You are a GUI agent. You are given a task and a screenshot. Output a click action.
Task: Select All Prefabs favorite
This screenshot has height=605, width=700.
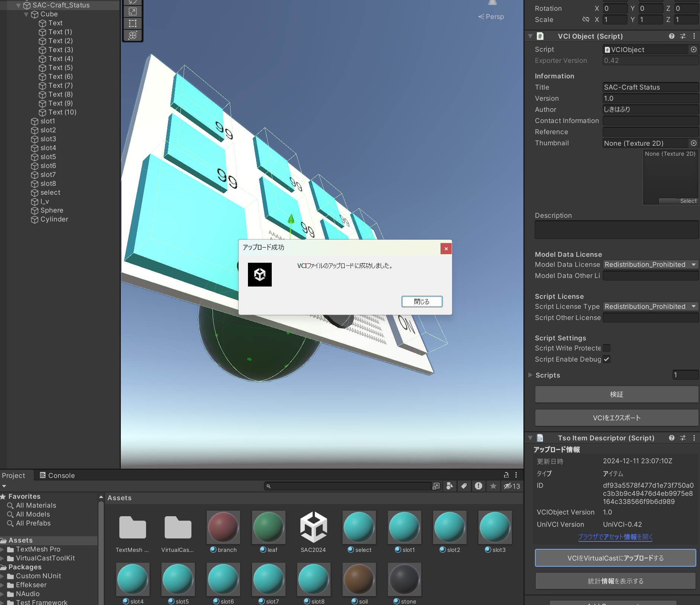[33, 523]
